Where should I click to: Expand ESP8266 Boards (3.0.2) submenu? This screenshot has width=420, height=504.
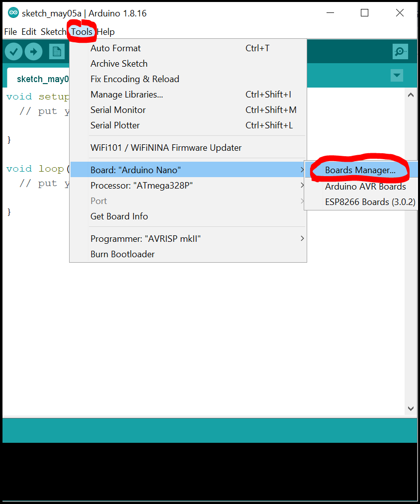tap(361, 202)
